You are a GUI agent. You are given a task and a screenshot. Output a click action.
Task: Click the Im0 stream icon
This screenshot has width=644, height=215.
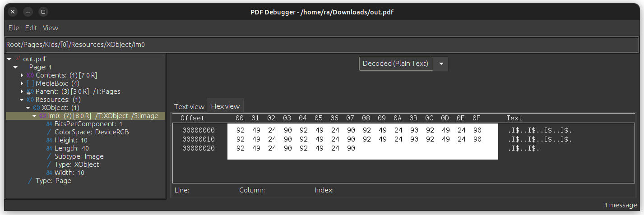click(43, 116)
